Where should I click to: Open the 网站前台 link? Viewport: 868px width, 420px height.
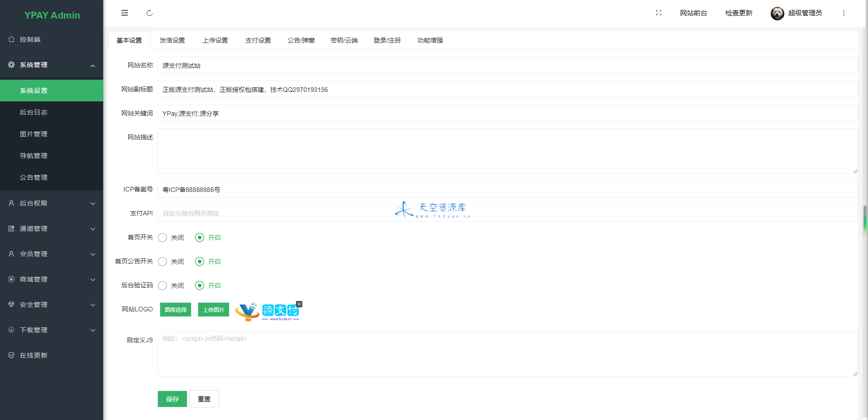click(x=693, y=13)
